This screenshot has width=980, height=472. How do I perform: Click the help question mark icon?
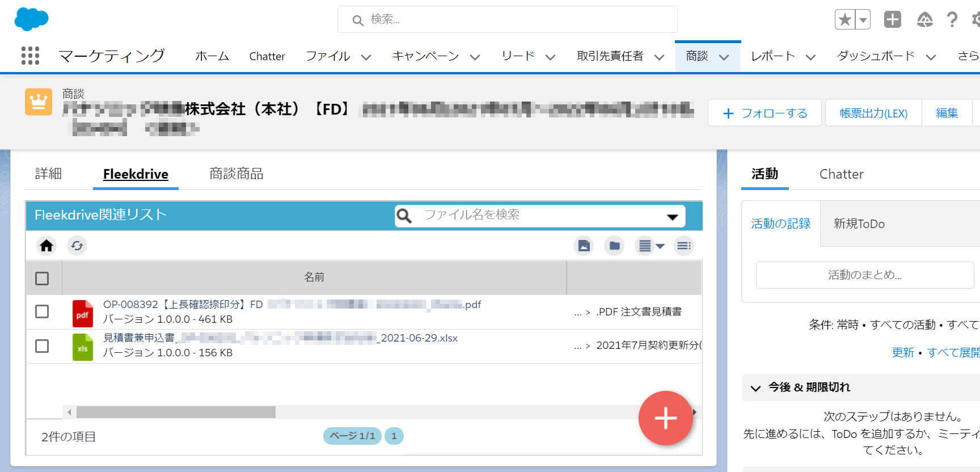pos(952,20)
